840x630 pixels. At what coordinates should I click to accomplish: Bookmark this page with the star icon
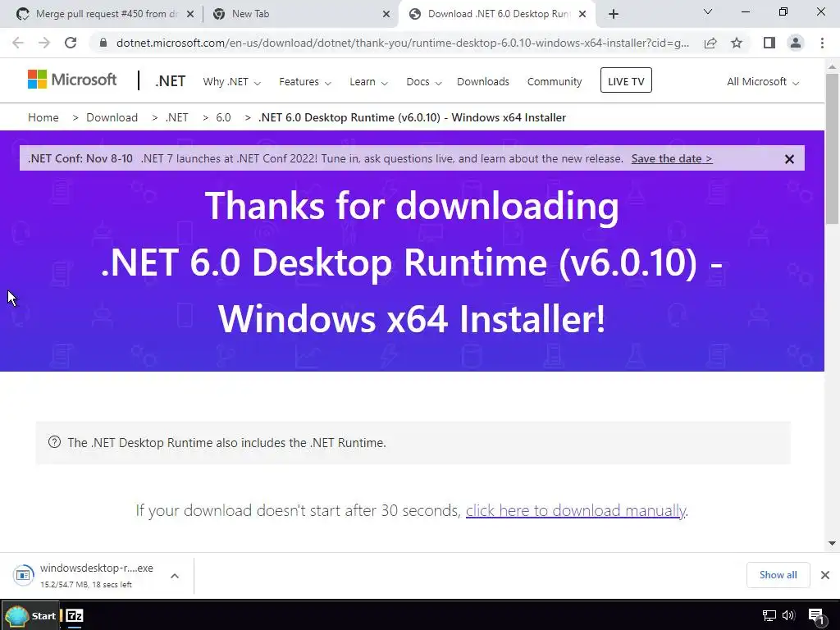pos(737,43)
